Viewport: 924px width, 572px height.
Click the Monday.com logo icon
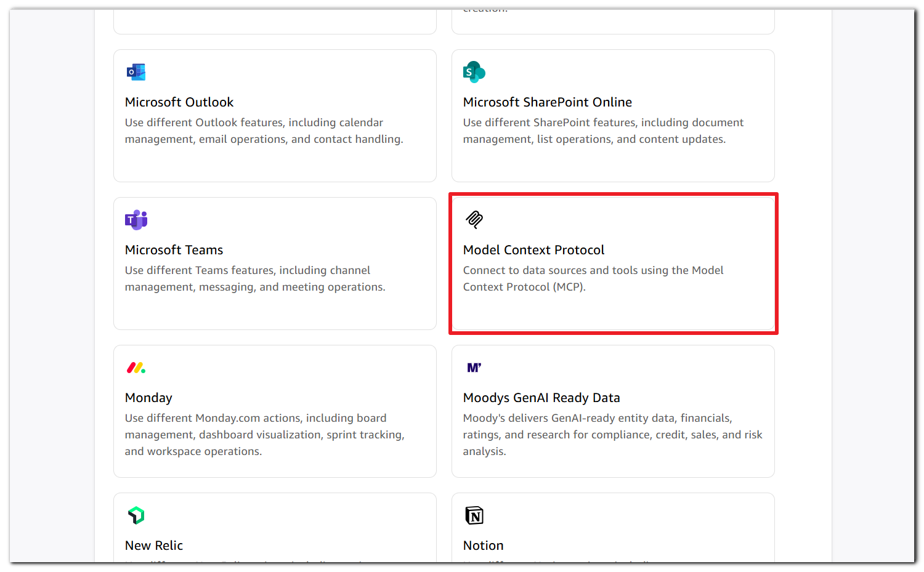coord(136,368)
